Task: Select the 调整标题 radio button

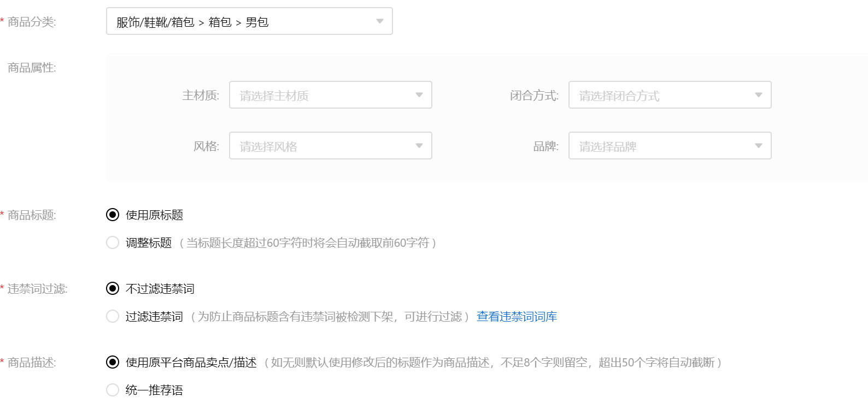Action: point(113,242)
